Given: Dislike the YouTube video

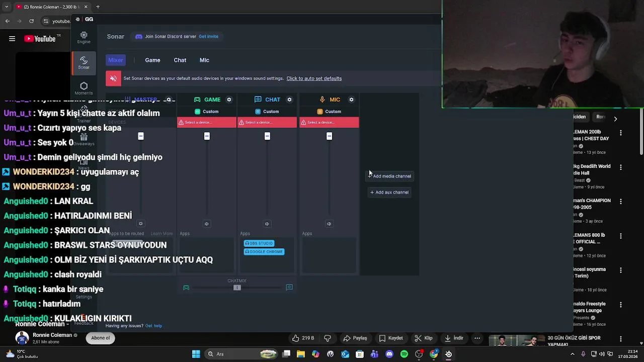Looking at the screenshot, I should tap(328, 338).
